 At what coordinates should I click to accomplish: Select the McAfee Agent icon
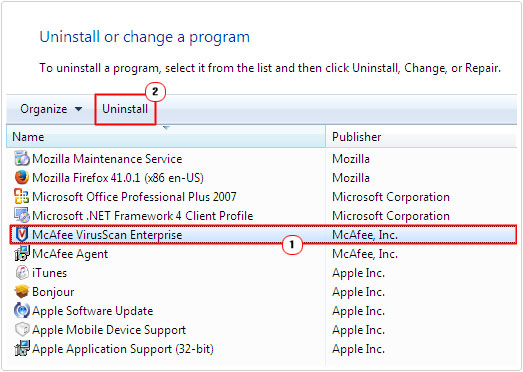click(22, 254)
